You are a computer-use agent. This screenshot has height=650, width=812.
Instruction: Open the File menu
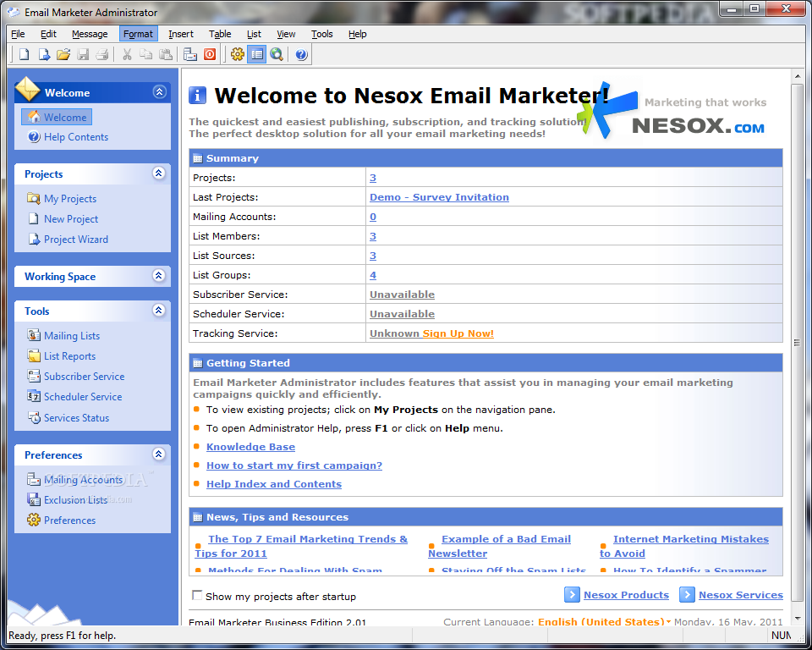tap(18, 34)
